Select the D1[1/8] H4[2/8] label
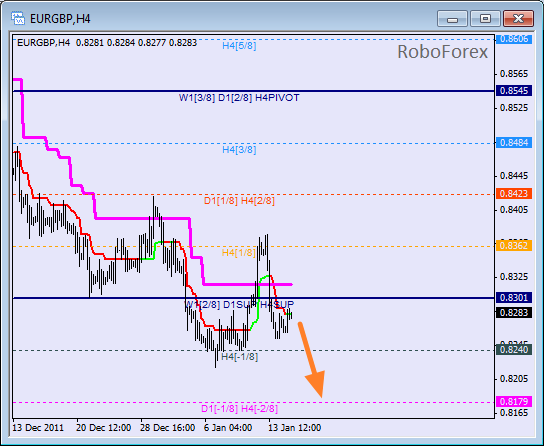Screen dimensions: 544x446 [x=239, y=201]
